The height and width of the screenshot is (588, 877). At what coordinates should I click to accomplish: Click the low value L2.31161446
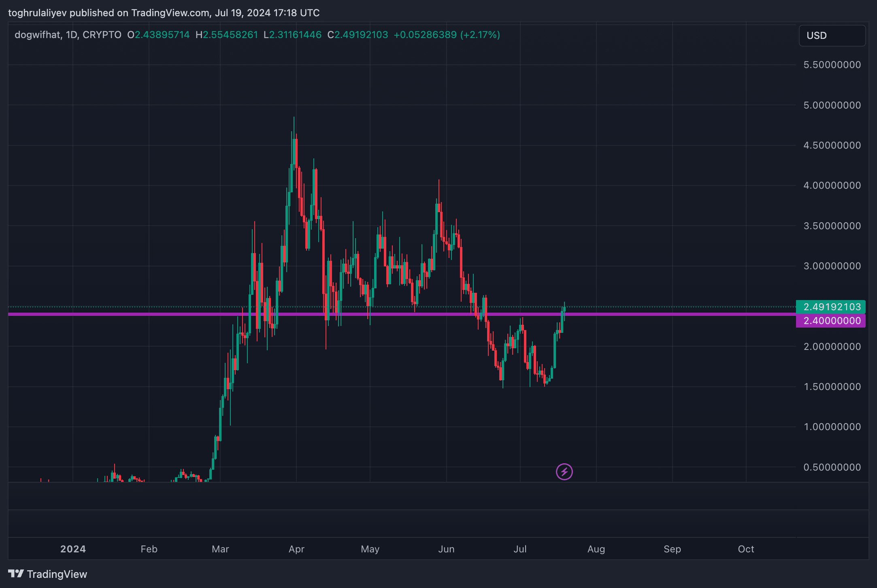[292, 35]
